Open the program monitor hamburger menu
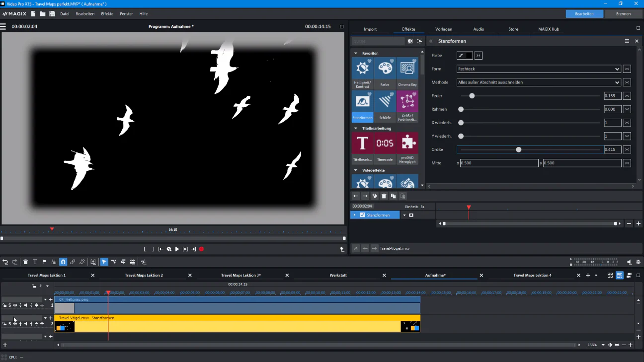This screenshot has width=644, height=362. 3,26
